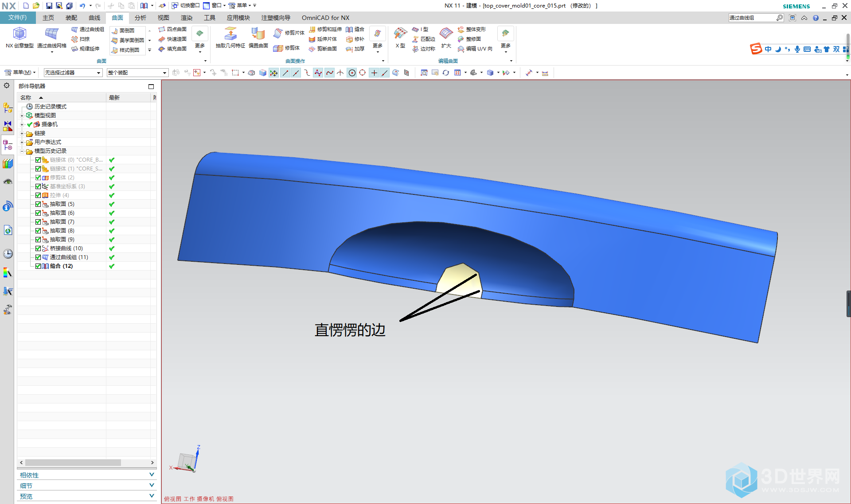Click the 加厚 thicken tool
Image resolution: width=851 pixels, height=504 pixels.
coord(355,49)
